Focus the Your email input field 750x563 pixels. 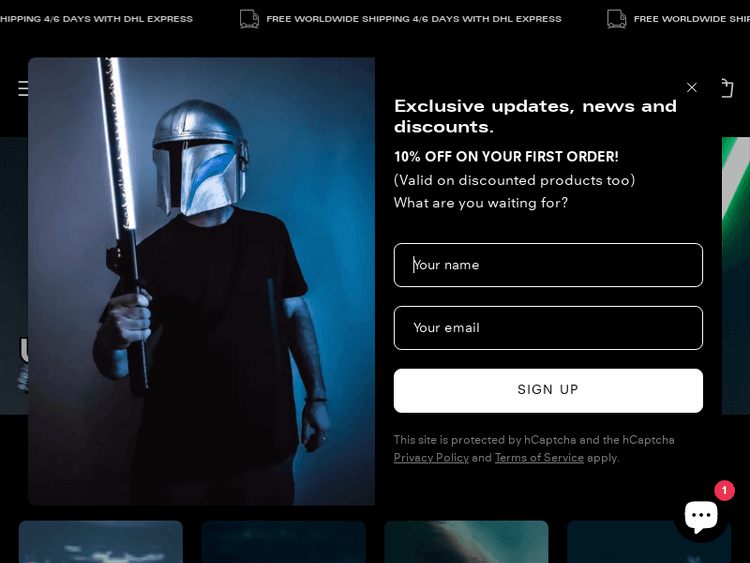(x=548, y=328)
